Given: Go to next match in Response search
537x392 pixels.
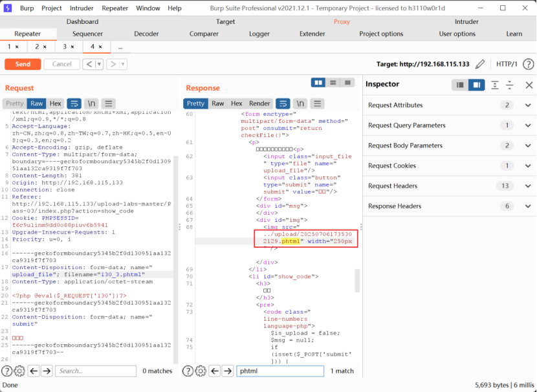Looking at the screenshot, I should (228, 371).
